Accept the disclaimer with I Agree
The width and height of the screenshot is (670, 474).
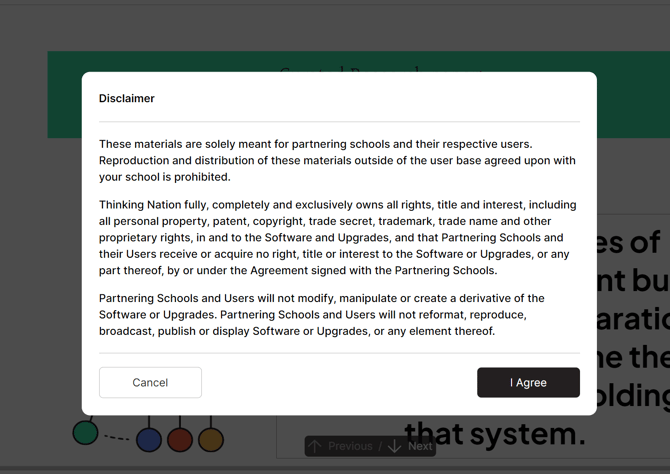click(x=528, y=383)
